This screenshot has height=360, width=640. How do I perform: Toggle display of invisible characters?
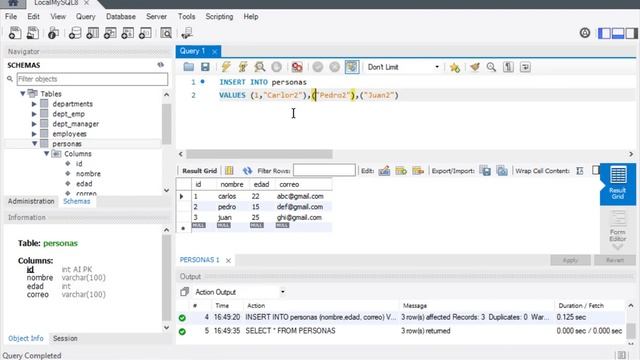pos(508,67)
